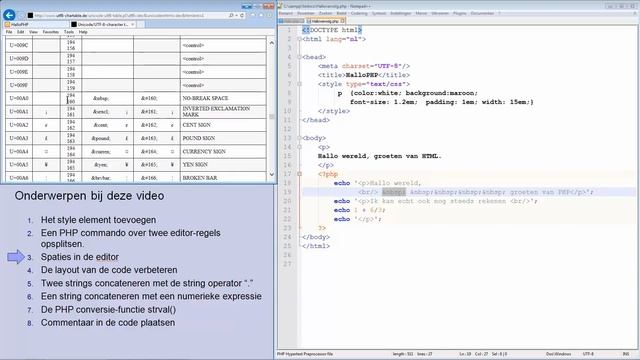Open the browser Edit menu

coord(20,32)
